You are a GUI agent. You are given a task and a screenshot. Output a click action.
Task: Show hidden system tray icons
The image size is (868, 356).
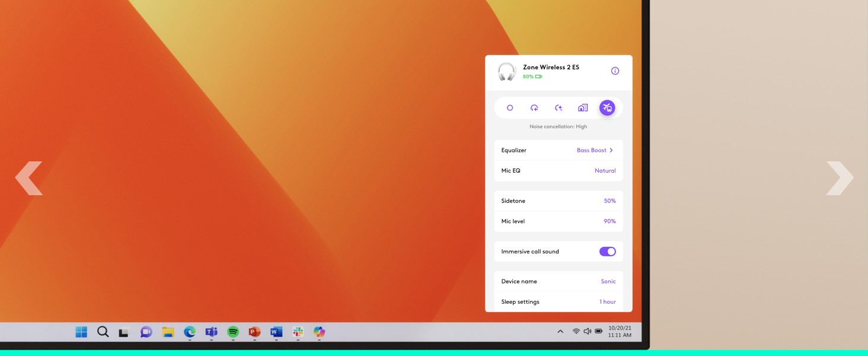(x=560, y=332)
